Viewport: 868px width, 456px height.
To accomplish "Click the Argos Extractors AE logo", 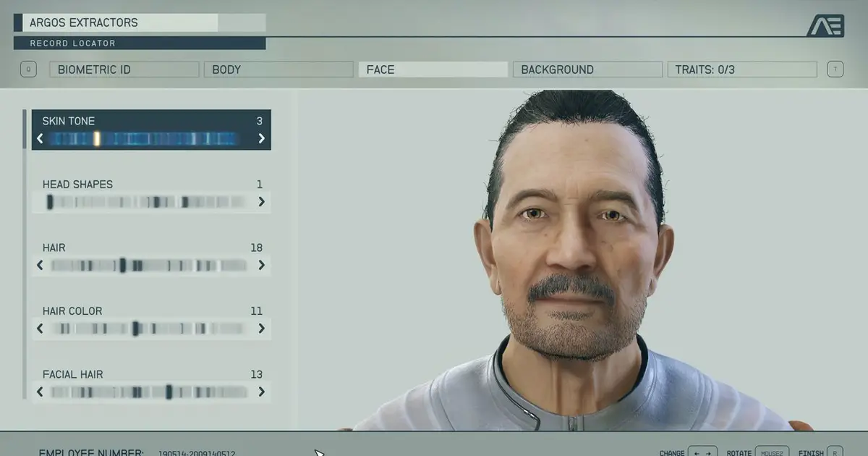I will (825, 25).
